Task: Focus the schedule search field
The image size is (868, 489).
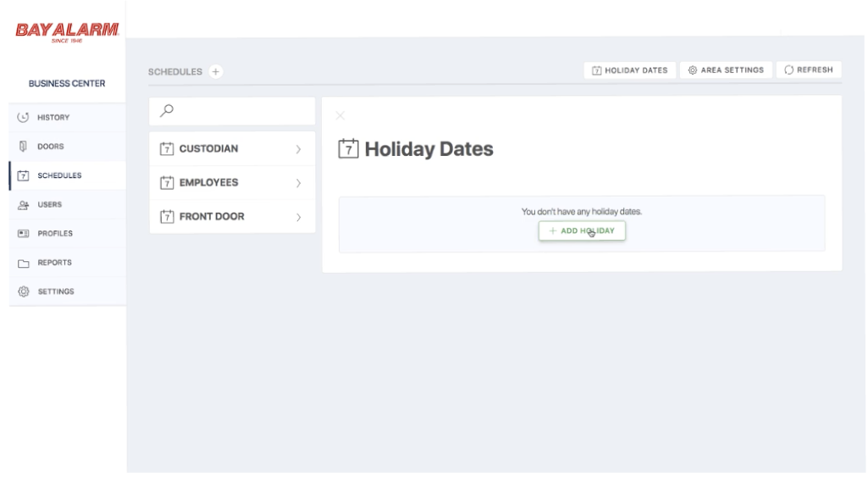Action: tap(233, 111)
